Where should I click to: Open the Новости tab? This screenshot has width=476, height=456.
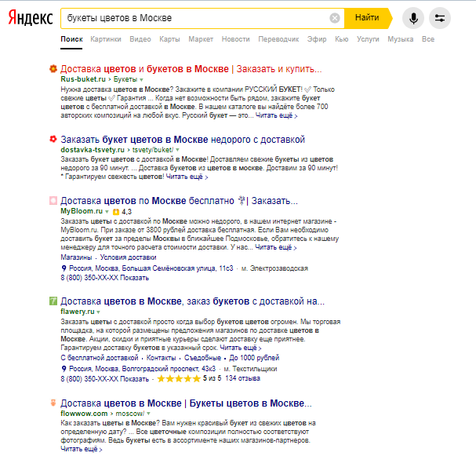[x=235, y=39]
